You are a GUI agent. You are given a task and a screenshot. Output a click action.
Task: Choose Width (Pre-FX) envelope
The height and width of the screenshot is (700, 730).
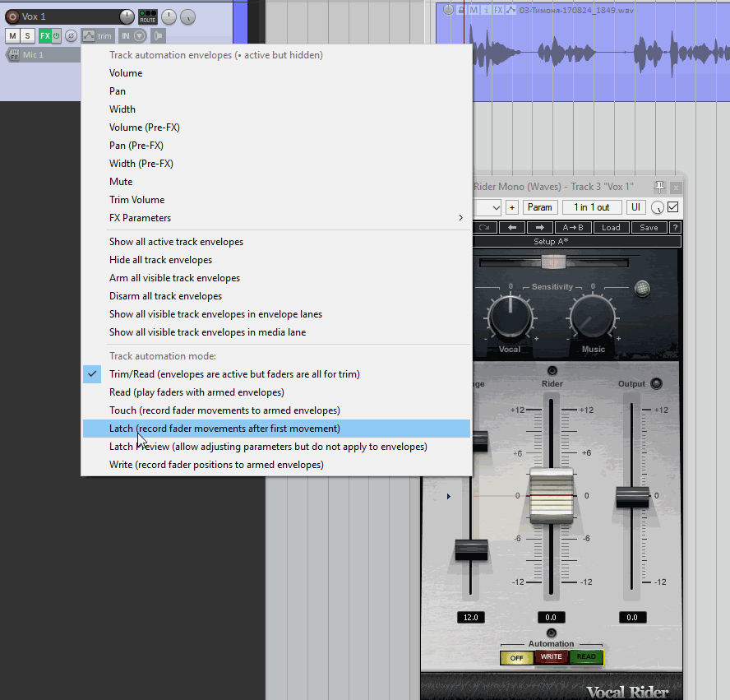[276, 164]
